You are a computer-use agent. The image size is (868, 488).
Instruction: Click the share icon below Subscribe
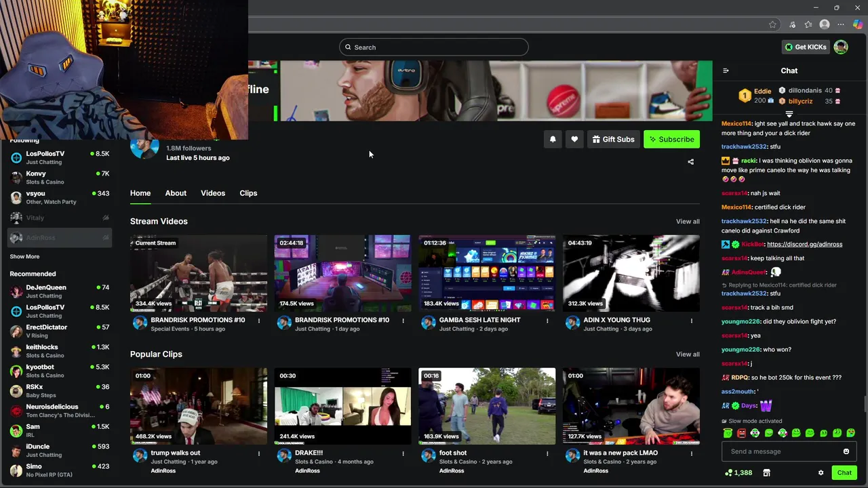tap(690, 162)
